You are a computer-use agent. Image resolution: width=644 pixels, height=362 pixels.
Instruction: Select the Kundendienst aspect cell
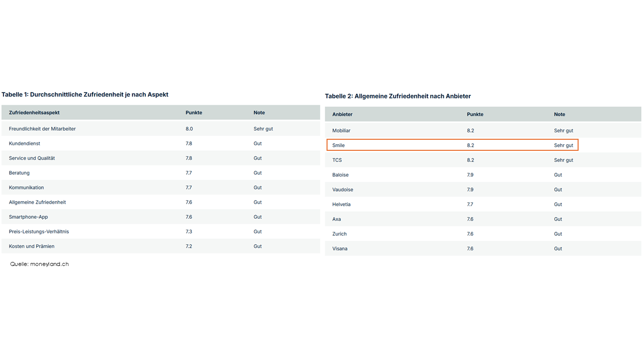tap(25, 144)
